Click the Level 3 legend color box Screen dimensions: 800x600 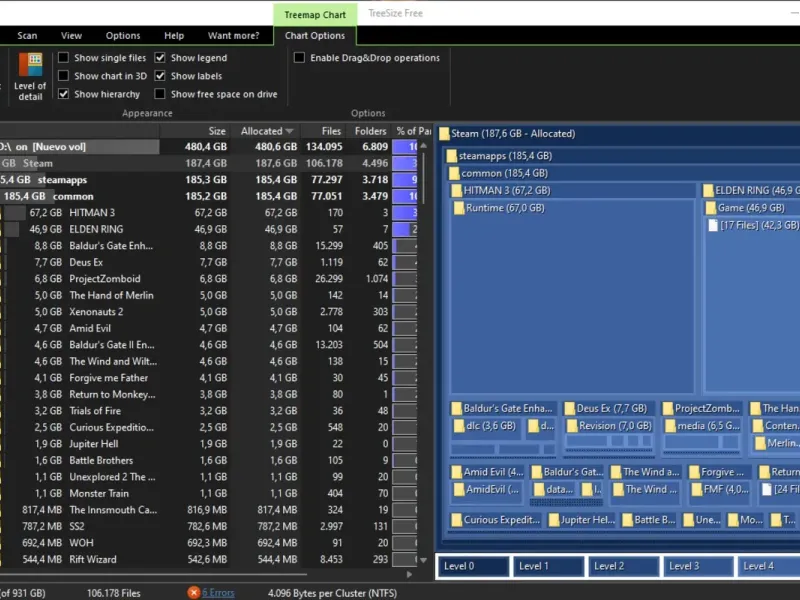click(x=698, y=566)
